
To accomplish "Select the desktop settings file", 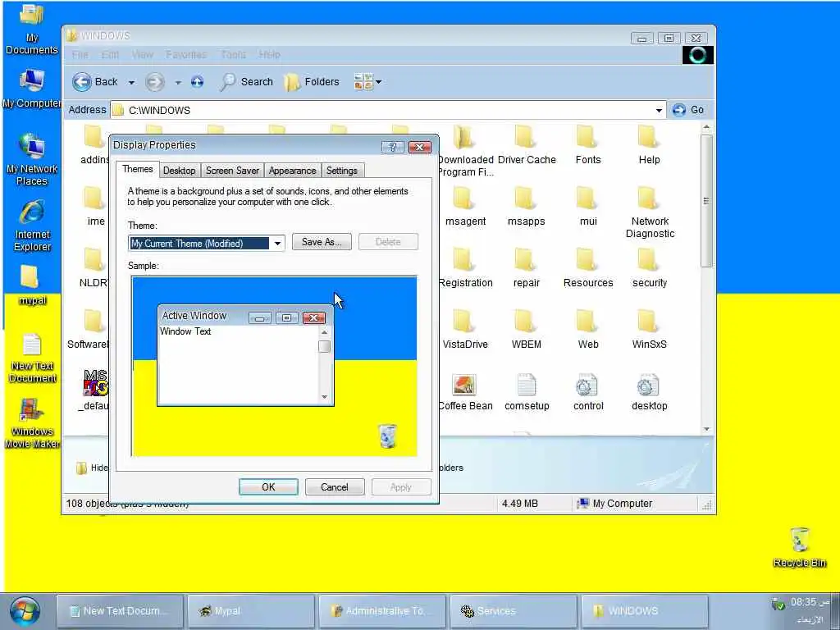I will (x=650, y=392).
